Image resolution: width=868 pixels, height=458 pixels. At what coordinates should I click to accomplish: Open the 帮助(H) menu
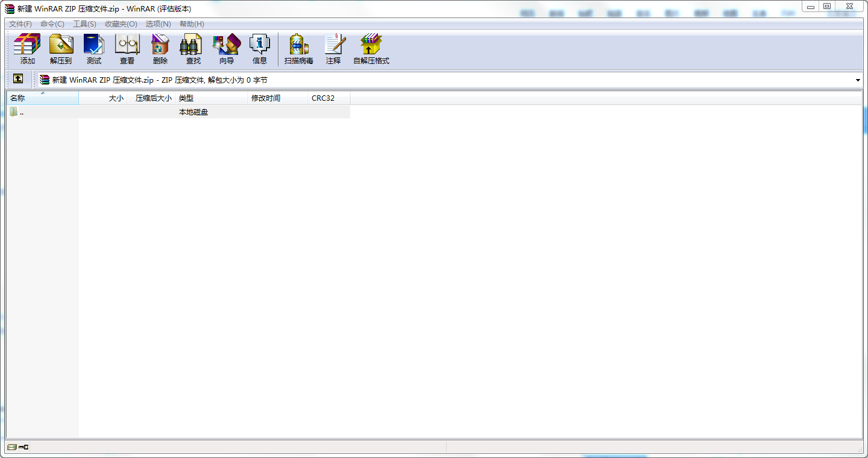click(192, 24)
